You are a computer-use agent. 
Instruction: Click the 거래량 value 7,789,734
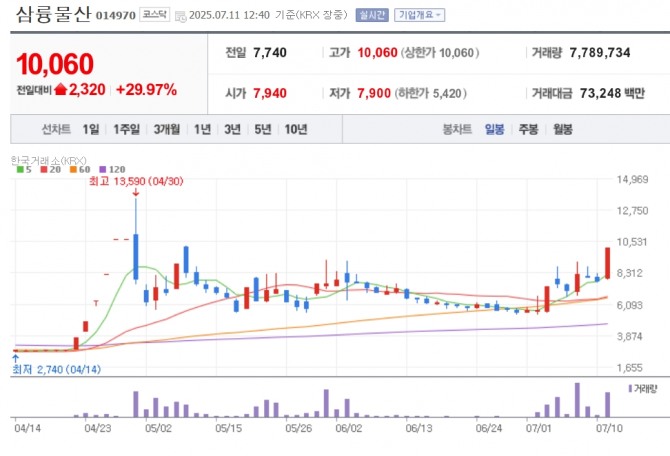tap(599, 53)
